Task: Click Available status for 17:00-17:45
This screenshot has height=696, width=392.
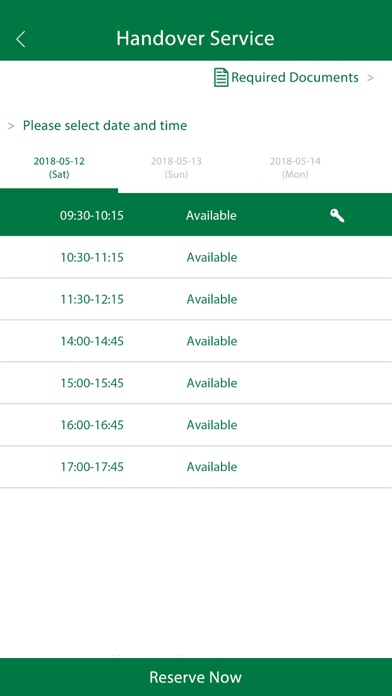Action: [x=212, y=467]
